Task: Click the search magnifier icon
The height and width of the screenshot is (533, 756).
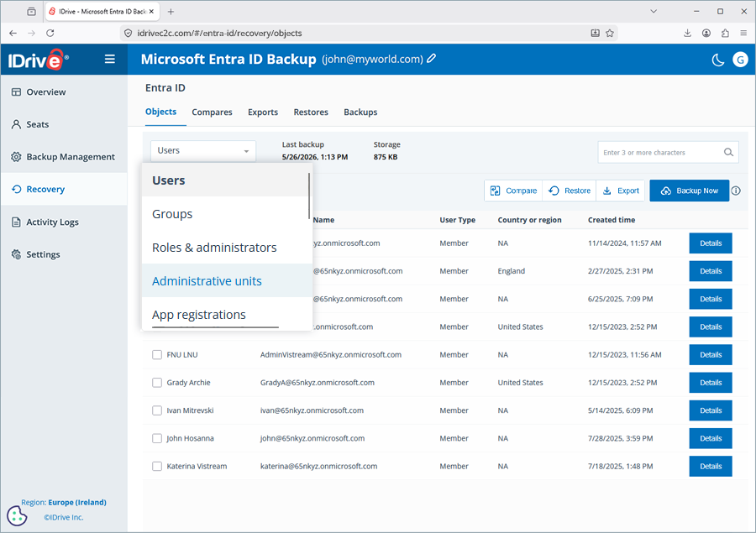Action: [x=728, y=152]
